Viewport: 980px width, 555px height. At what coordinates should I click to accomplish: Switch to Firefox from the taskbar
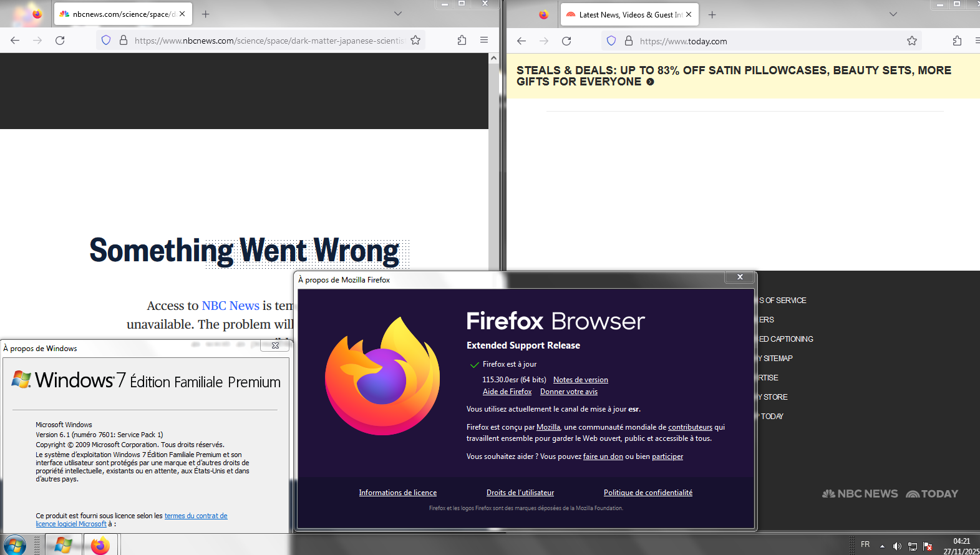click(x=100, y=545)
